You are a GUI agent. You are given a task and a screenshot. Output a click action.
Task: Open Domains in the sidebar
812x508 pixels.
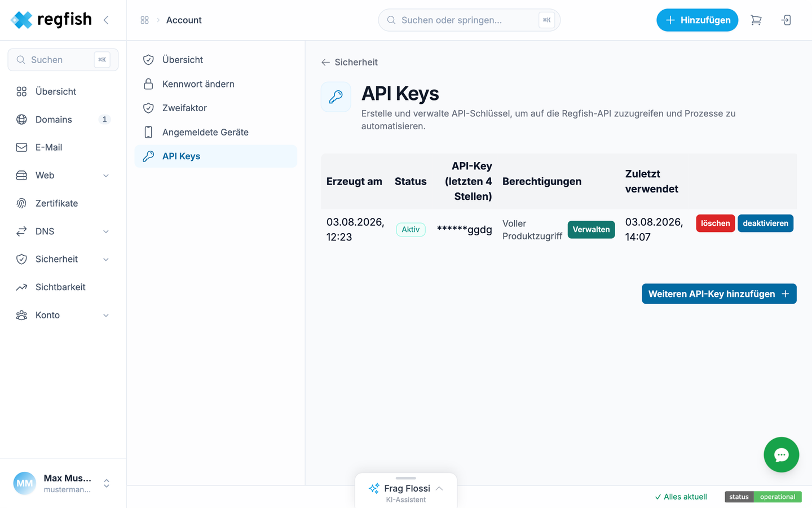click(x=63, y=119)
